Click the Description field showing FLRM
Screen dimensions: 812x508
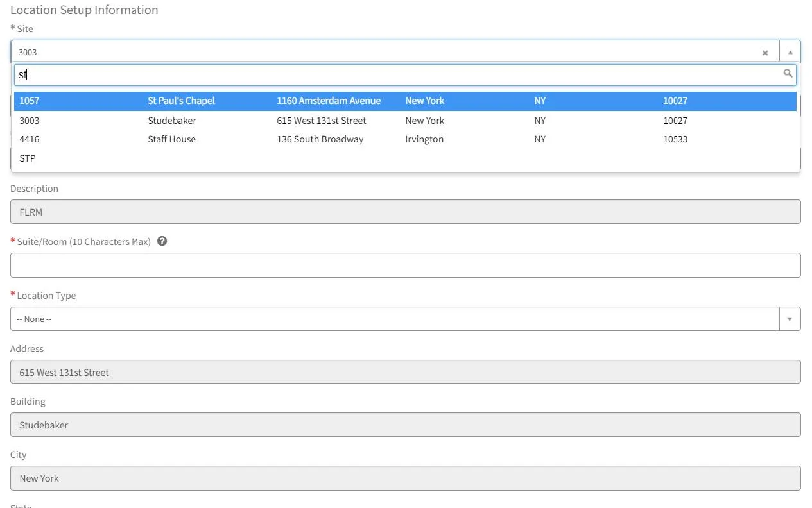pos(406,212)
